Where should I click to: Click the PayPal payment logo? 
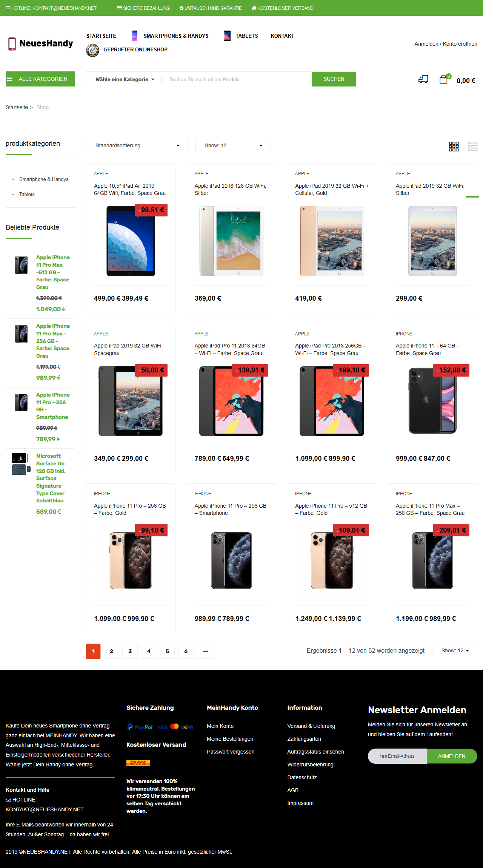(140, 727)
